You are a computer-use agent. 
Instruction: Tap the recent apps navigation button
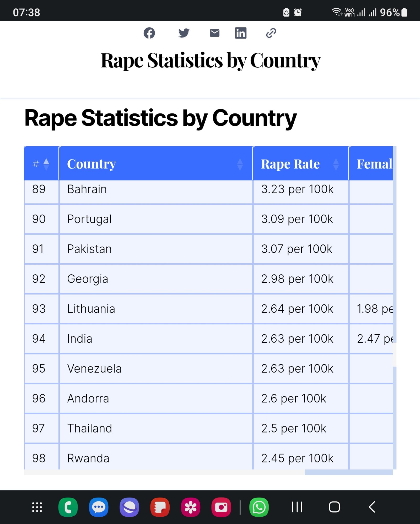(297, 507)
